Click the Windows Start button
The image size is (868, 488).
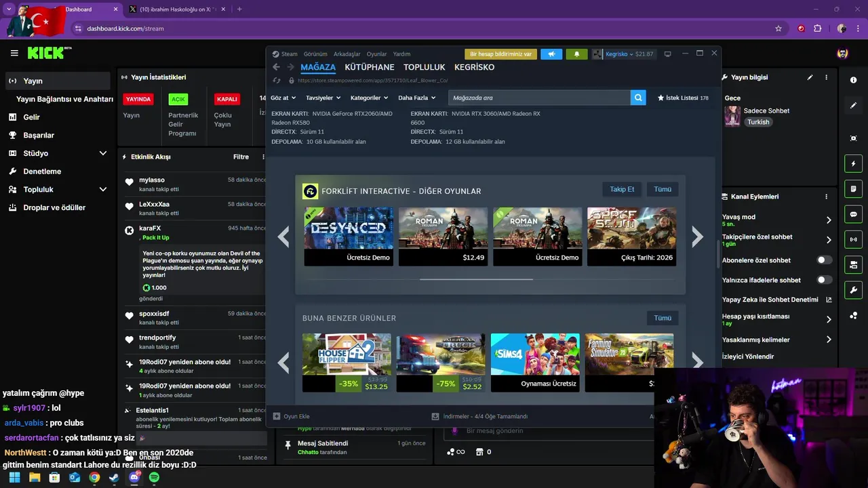pyautogui.click(x=14, y=477)
